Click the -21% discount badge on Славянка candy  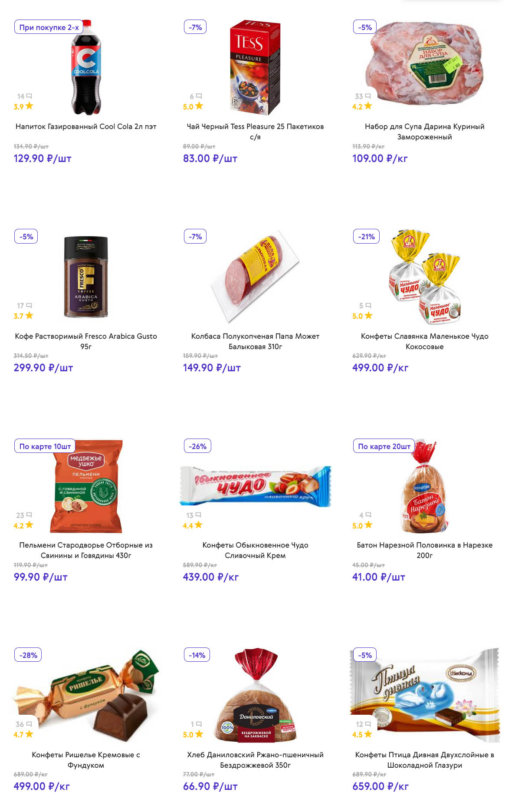pos(366,237)
